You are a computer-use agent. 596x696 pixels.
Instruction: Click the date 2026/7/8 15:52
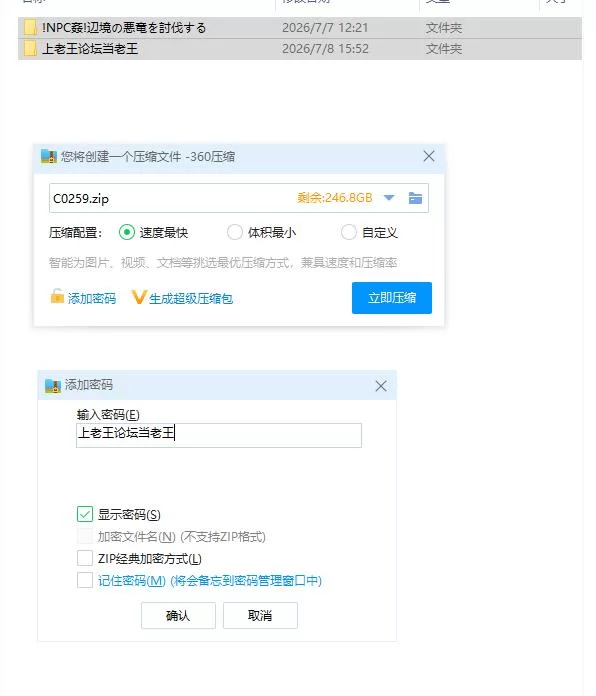pyautogui.click(x=325, y=48)
